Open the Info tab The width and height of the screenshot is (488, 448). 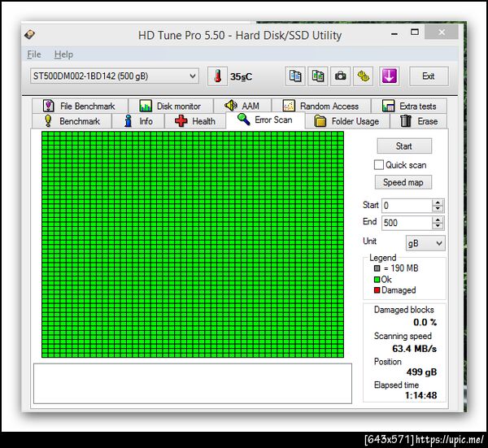(x=138, y=121)
